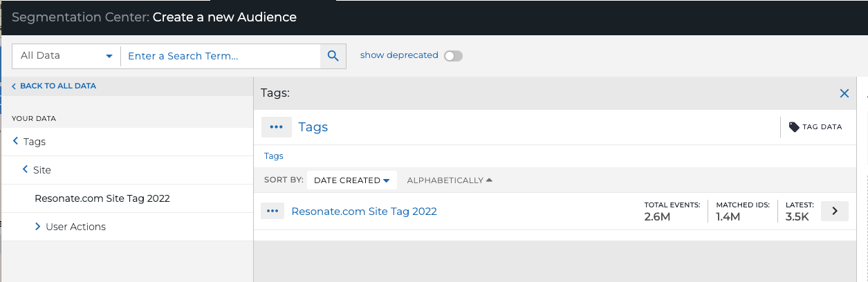Go back to all data

coord(54,86)
